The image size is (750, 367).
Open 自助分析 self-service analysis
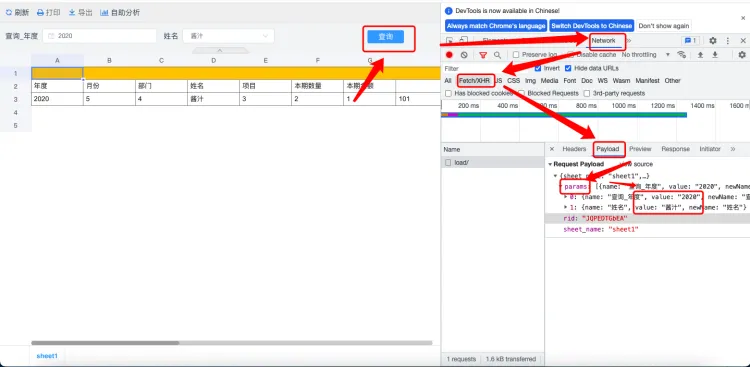(x=120, y=13)
